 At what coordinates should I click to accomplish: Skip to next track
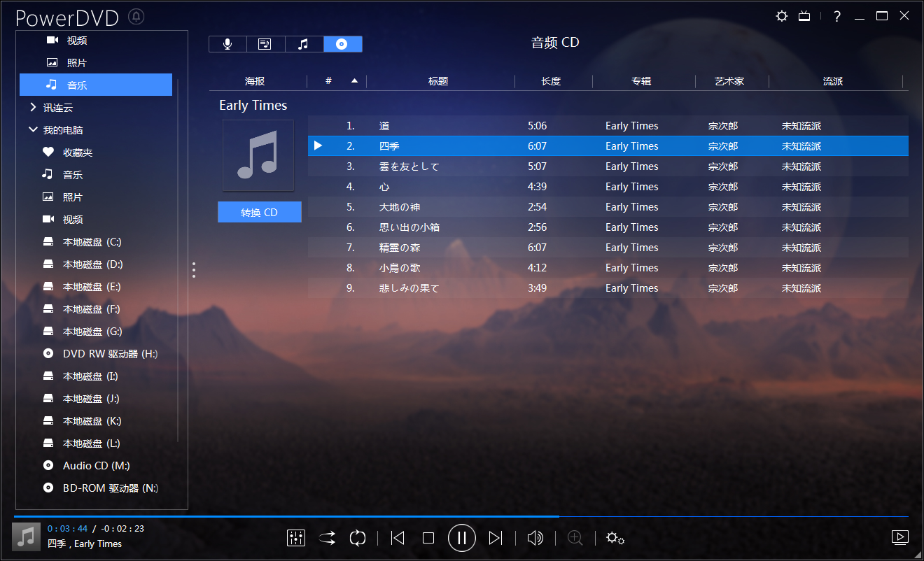coord(496,538)
